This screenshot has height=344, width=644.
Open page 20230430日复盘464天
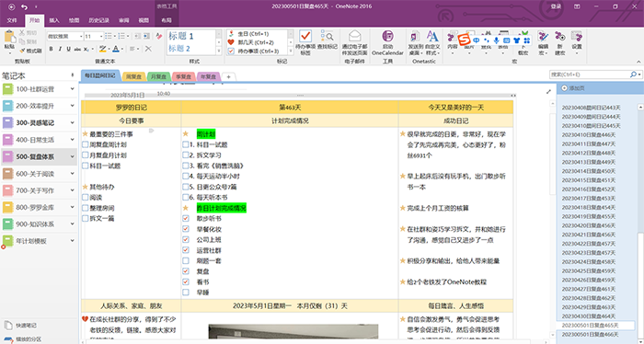pos(589,316)
